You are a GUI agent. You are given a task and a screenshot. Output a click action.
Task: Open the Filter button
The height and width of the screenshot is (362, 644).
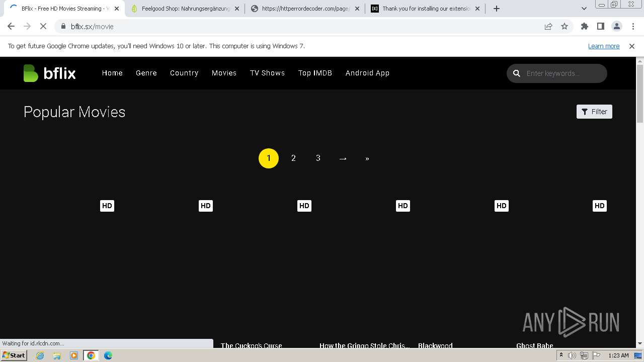tap(594, 112)
